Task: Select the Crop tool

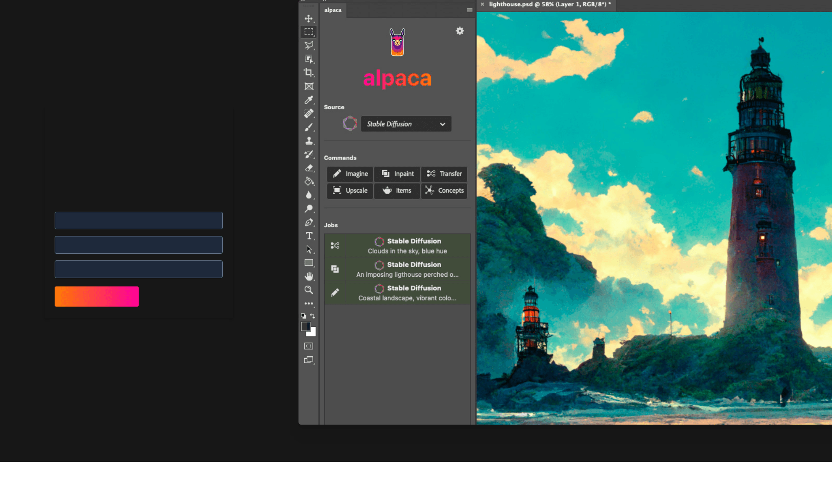Action: [308, 73]
